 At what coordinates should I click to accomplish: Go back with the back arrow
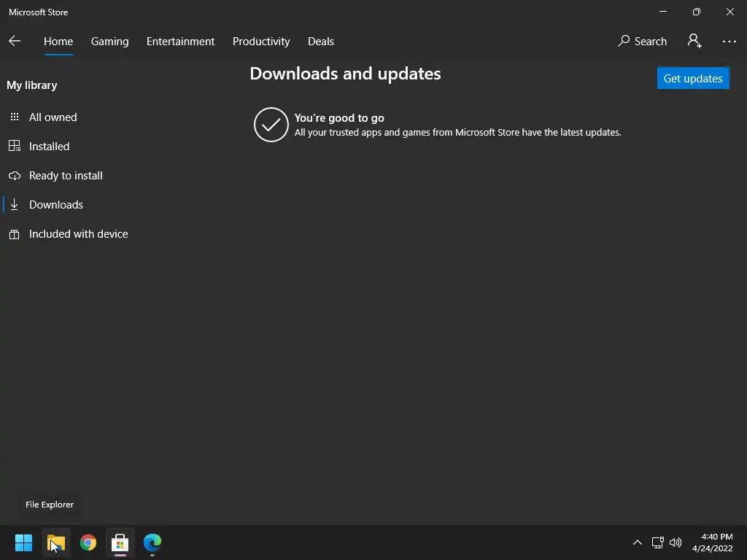pyautogui.click(x=15, y=42)
